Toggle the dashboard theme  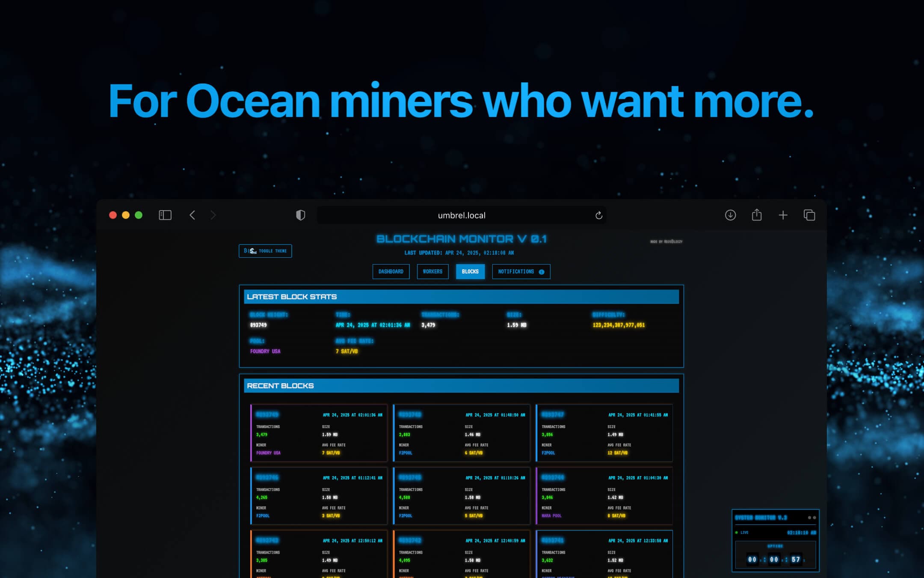tap(265, 251)
